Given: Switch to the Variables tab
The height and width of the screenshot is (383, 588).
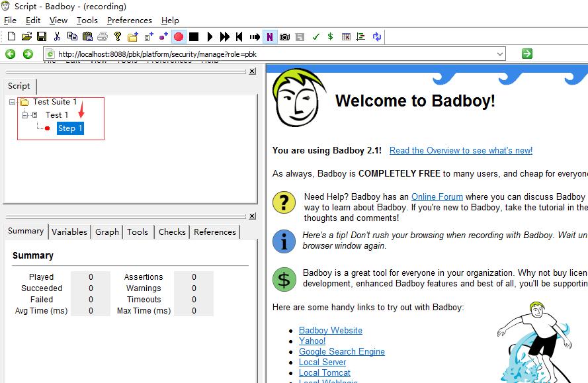Looking at the screenshot, I should pos(69,232).
